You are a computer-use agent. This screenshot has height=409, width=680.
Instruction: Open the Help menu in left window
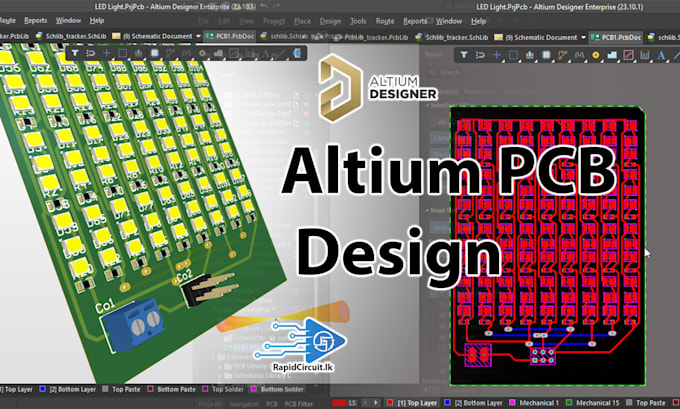[97, 20]
